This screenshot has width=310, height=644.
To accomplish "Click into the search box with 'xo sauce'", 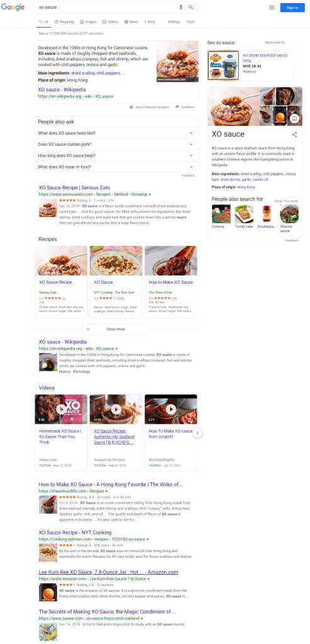I will tap(107, 8).
